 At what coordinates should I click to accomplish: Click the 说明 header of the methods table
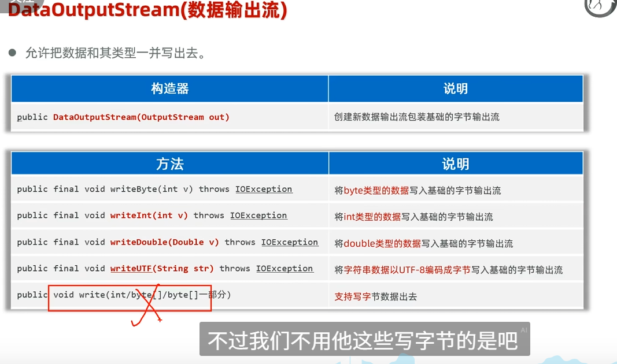456,164
